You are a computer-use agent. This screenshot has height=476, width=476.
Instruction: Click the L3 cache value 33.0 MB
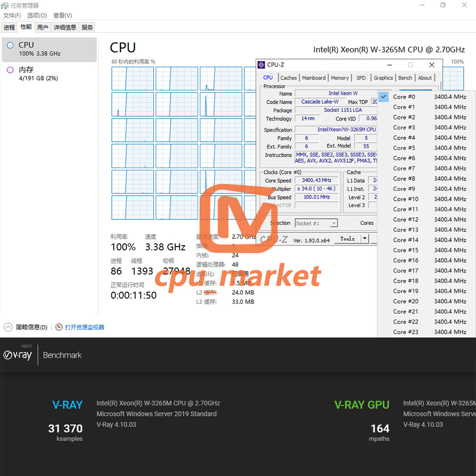point(243,302)
